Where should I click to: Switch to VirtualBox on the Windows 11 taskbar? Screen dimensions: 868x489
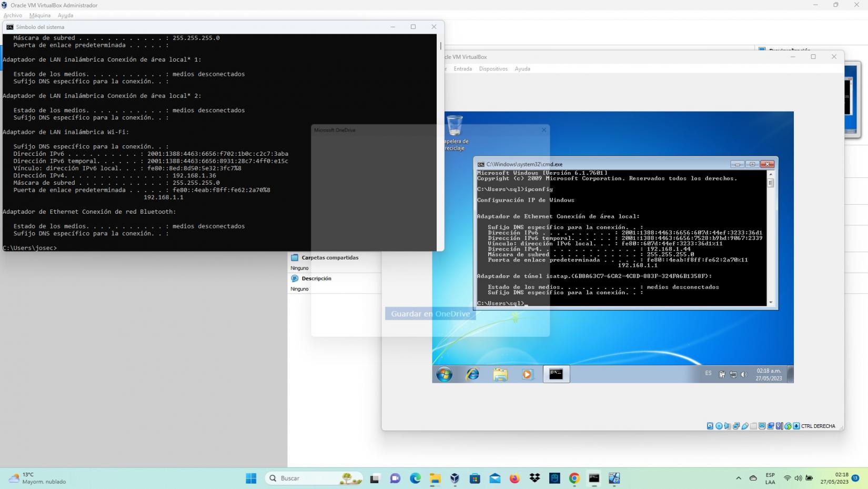coord(455,478)
